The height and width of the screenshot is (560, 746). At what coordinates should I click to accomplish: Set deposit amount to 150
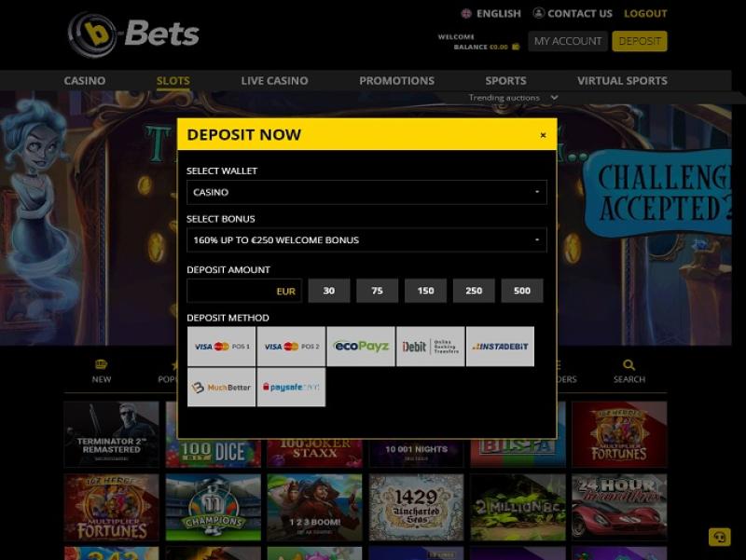(x=425, y=291)
